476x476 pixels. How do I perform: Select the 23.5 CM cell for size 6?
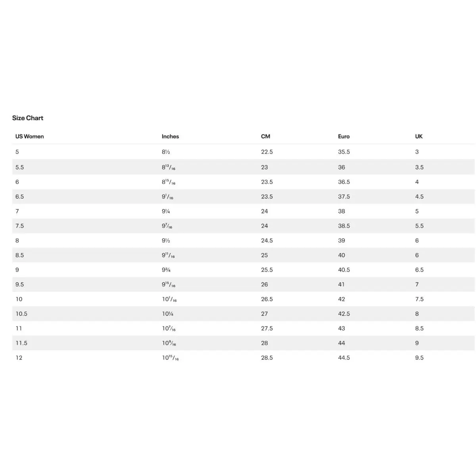(267, 182)
